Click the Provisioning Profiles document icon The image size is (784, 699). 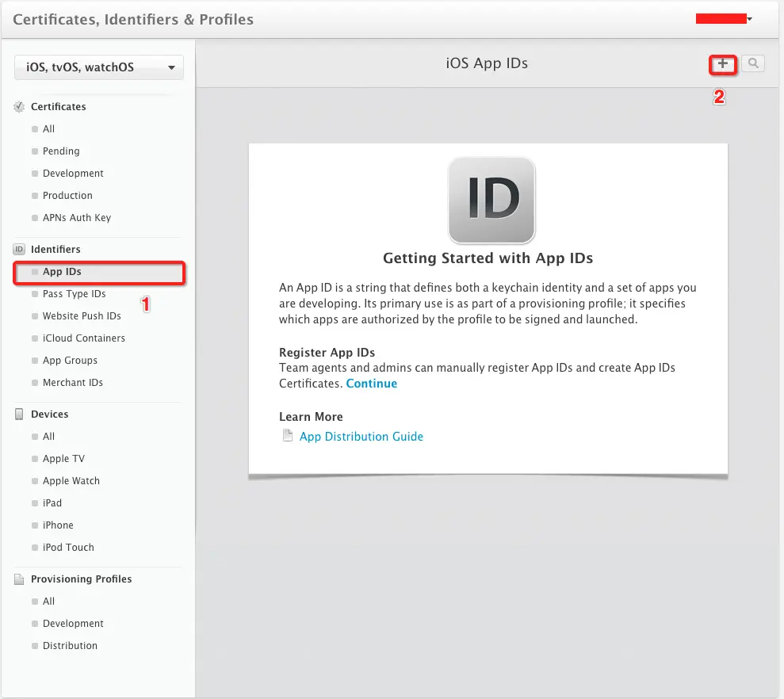[19, 579]
